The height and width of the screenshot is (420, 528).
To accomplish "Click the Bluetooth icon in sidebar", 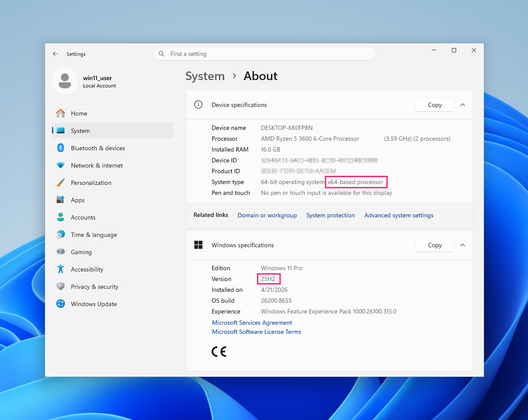I will 61,148.
